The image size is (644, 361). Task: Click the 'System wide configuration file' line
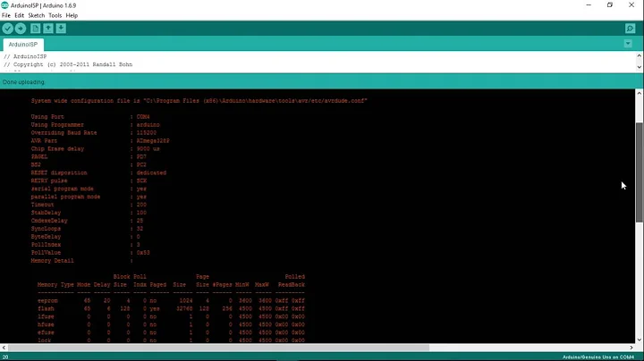(x=199, y=100)
